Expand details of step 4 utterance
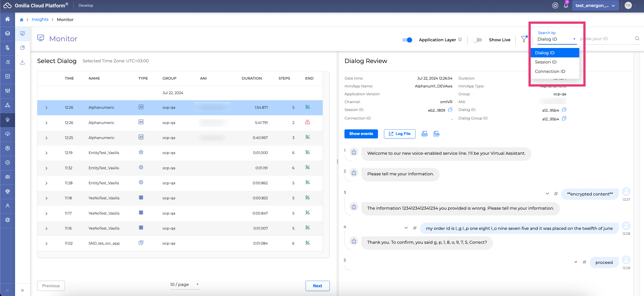Image resolution: width=644 pixels, height=296 pixels. point(406,228)
